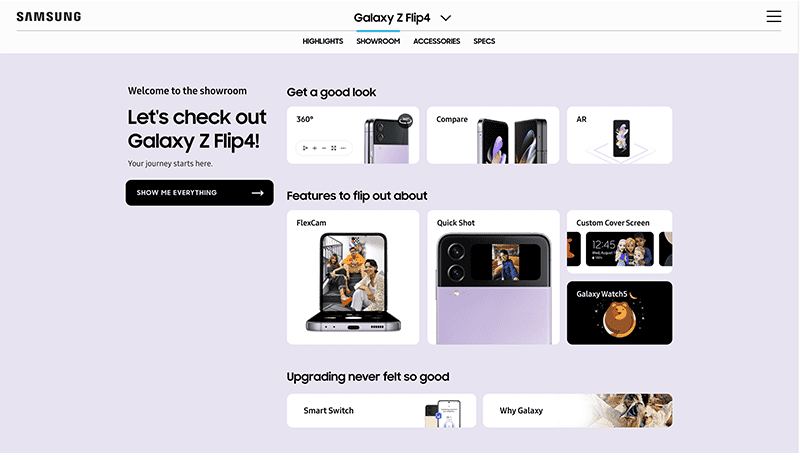The image size is (800, 453).
Task: Click the Show Me Everything button
Action: (x=199, y=193)
